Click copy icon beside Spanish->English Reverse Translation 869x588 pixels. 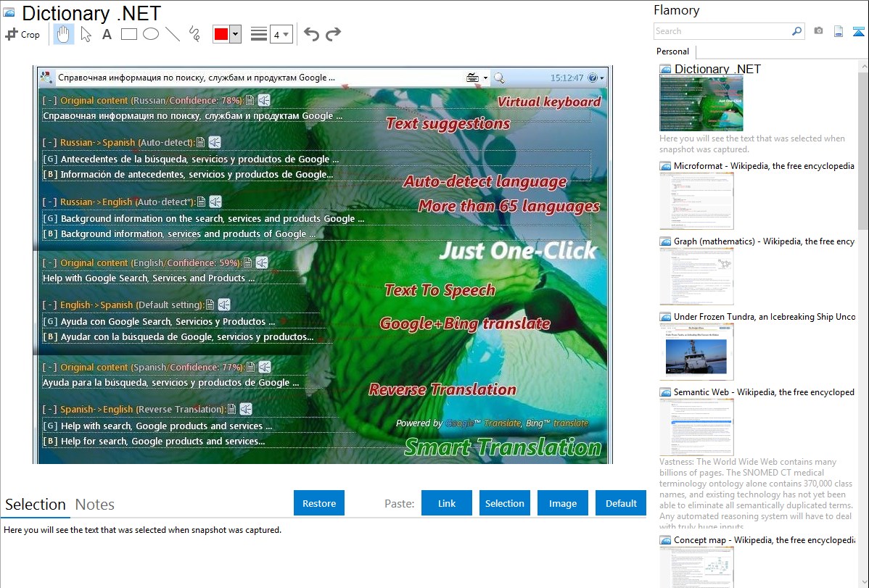(231, 410)
